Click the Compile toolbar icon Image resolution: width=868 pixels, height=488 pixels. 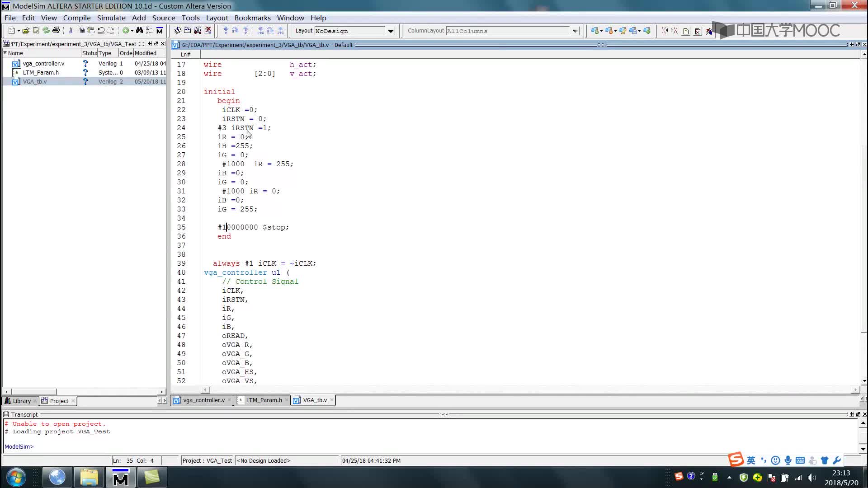[178, 30]
